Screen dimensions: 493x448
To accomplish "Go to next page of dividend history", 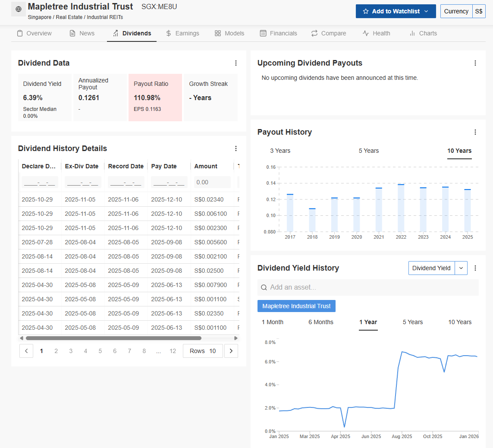I will 231,351.
